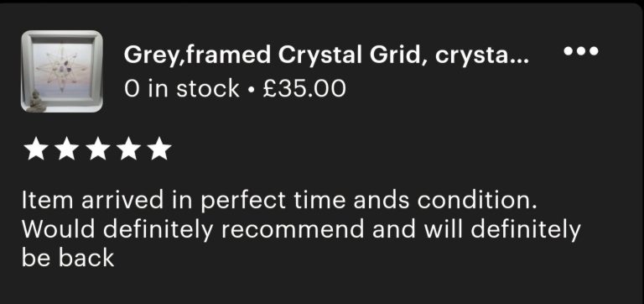Open the three-dot more options menu
Image resolution: width=644 pixels, height=304 pixels.
(x=581, y=51)
